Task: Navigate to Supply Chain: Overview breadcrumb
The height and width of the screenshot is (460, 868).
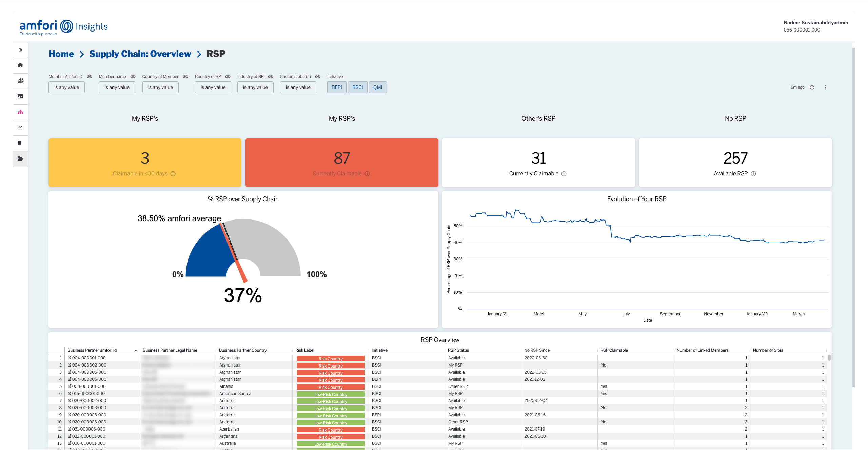Action: coord(140,54)
